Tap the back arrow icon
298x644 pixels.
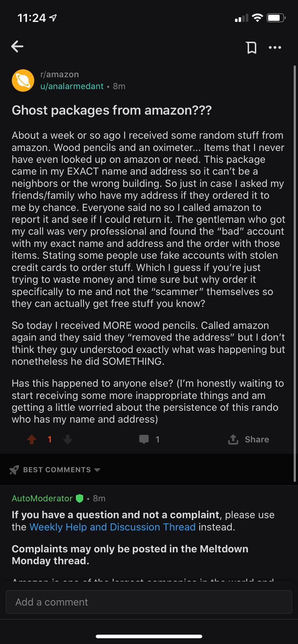click(x=17, y=46)
